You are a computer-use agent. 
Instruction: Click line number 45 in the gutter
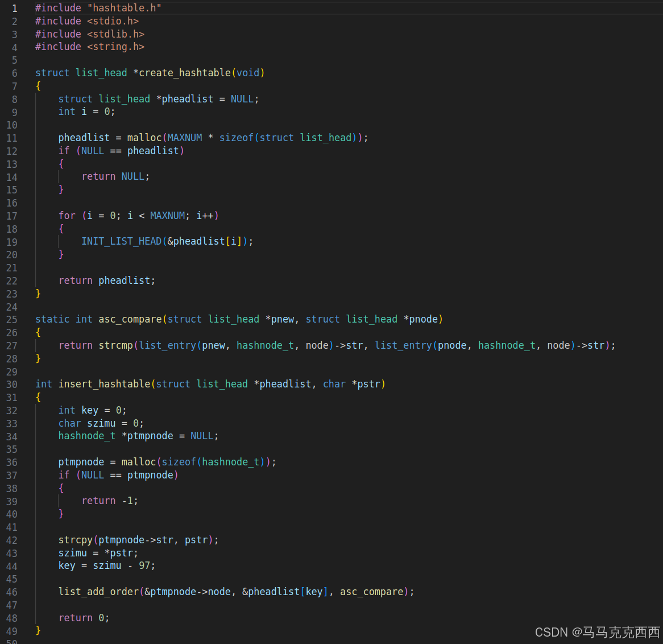pyautogui.click(x=12, y=579)
